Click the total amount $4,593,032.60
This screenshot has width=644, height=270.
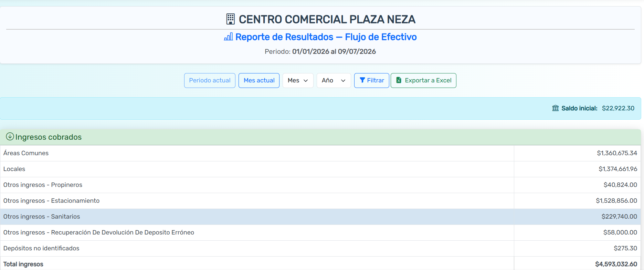pyautogui.click(x=616, y=264)
